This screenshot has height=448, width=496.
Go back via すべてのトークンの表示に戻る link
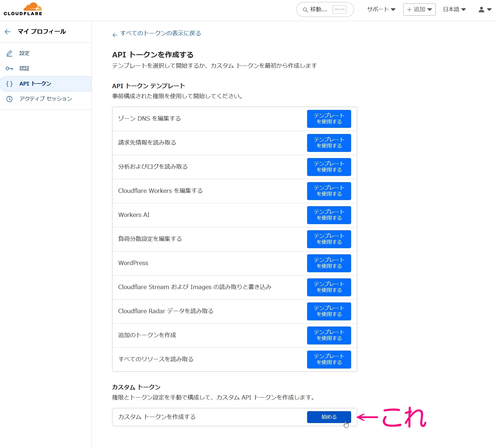coord(161,33)
